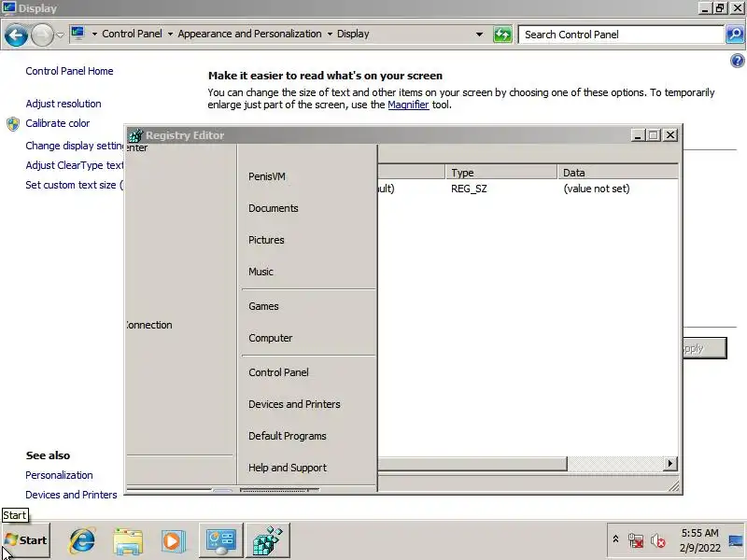
Task: Open Default Programs from the Start menu
Action: click(288, 436)
